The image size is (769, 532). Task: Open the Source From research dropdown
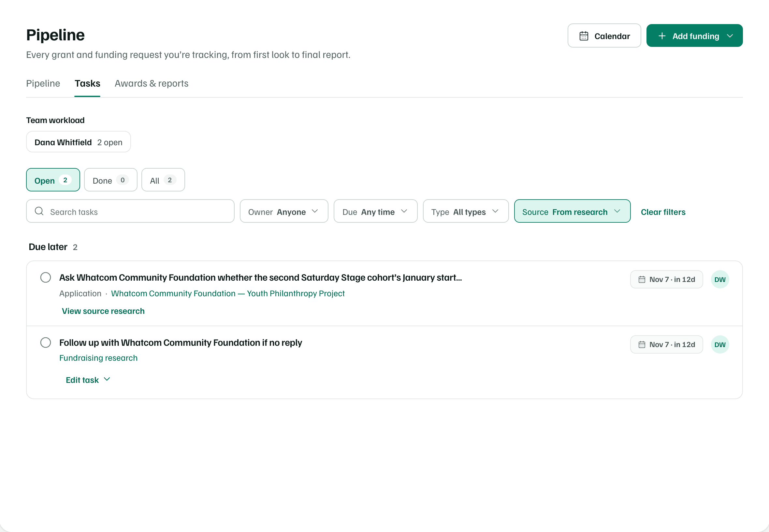(x=572, y=211)
